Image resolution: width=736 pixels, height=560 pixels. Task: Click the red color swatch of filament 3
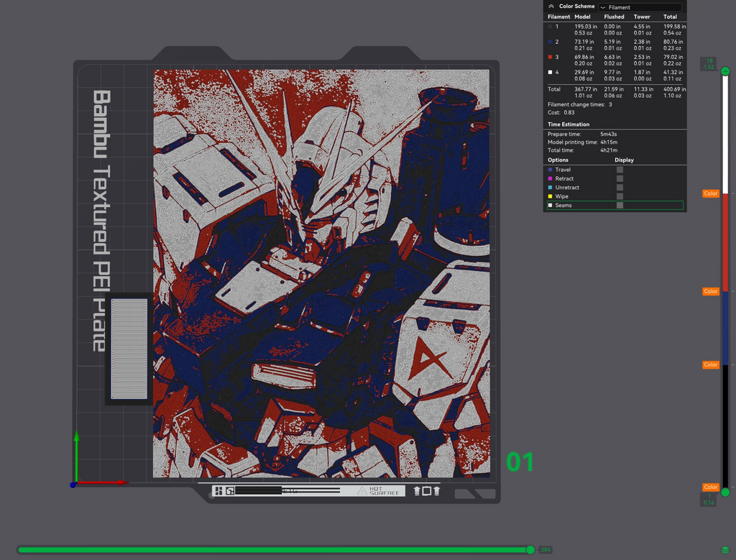pos(550,58)
